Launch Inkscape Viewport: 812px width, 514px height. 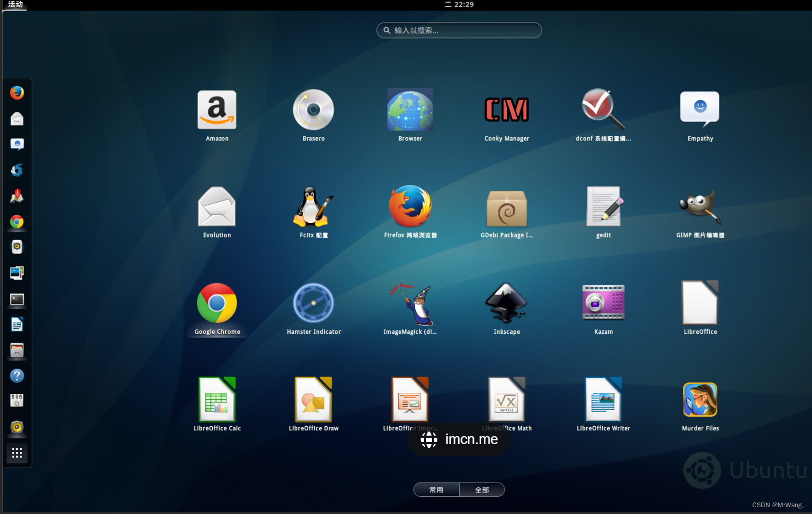(507, 303)
